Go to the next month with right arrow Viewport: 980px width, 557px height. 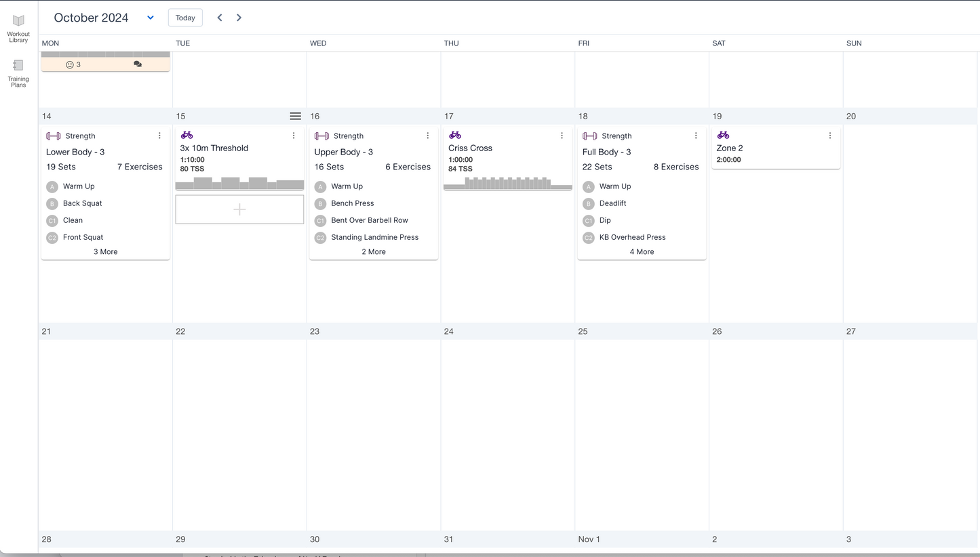(x=239, y=18)
